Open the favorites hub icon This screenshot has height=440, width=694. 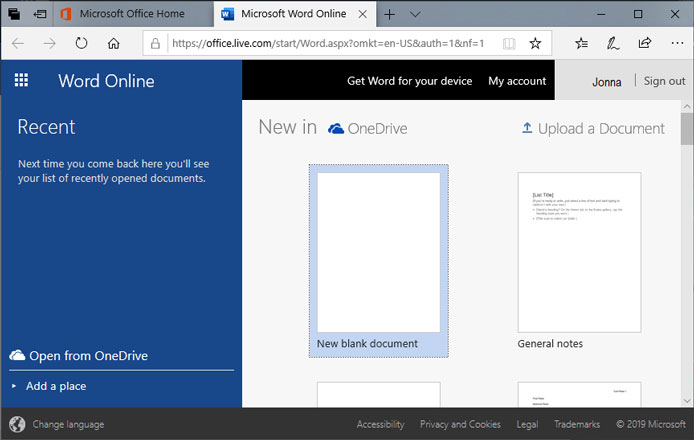(x=581, y=43)
